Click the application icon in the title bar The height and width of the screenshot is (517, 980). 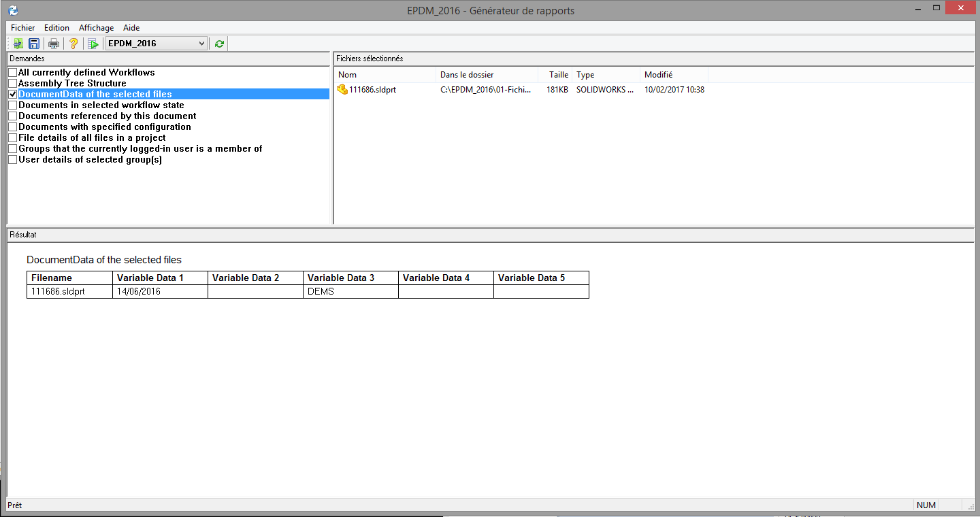[x=13, y=10]
